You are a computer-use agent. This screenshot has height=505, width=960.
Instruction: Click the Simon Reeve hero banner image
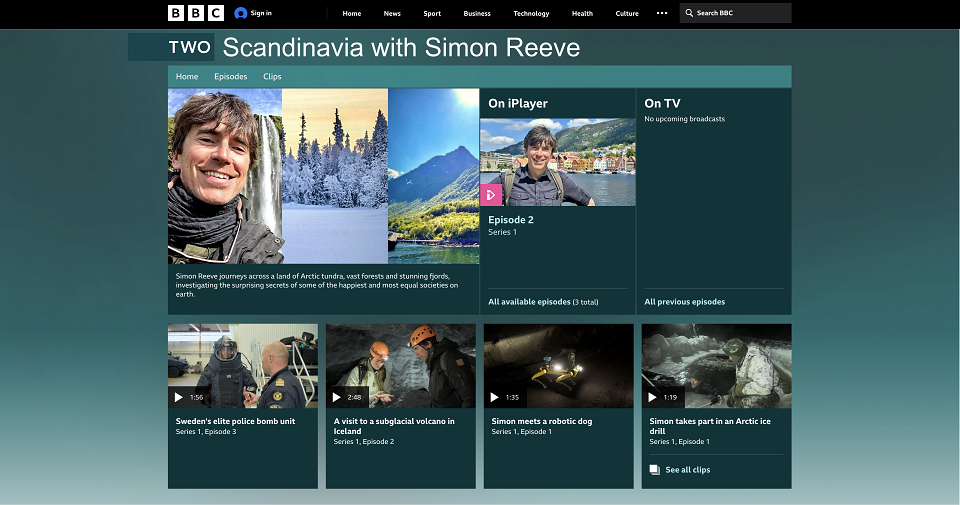click(x=323, y=176)
